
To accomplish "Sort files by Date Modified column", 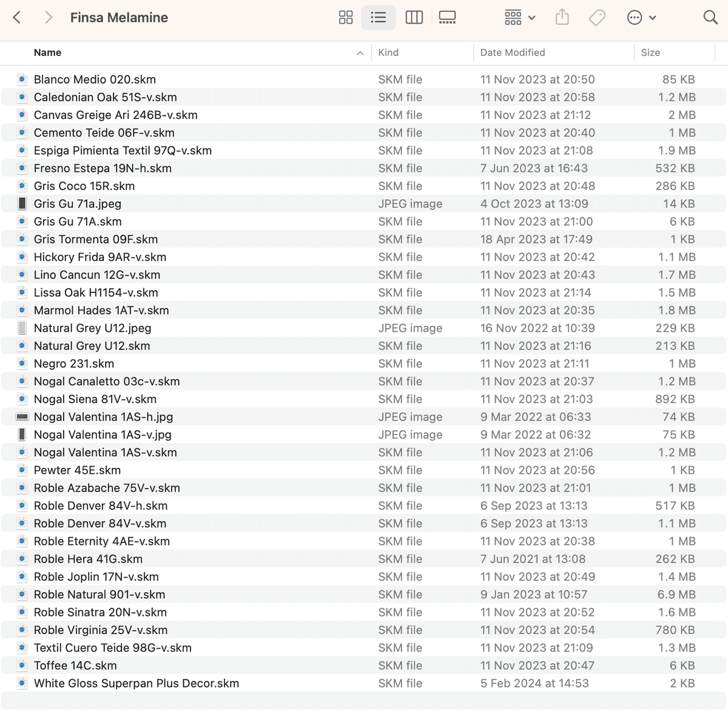I will 513,53.
